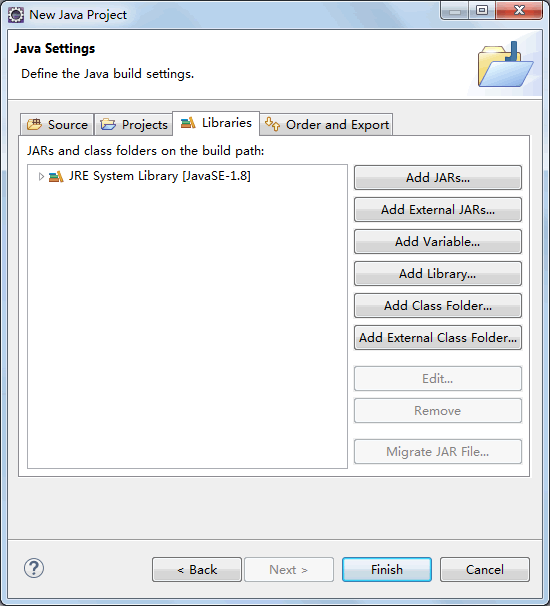Image resolution: width=550 pixels, height=606 pixels.
Task: Expand the JRE System Library node
Action: point(41,177)
